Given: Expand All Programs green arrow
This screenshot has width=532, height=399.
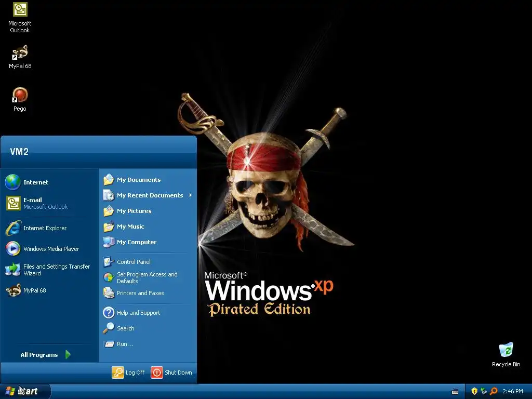Looking at the screenshot, I should (68, 354).
